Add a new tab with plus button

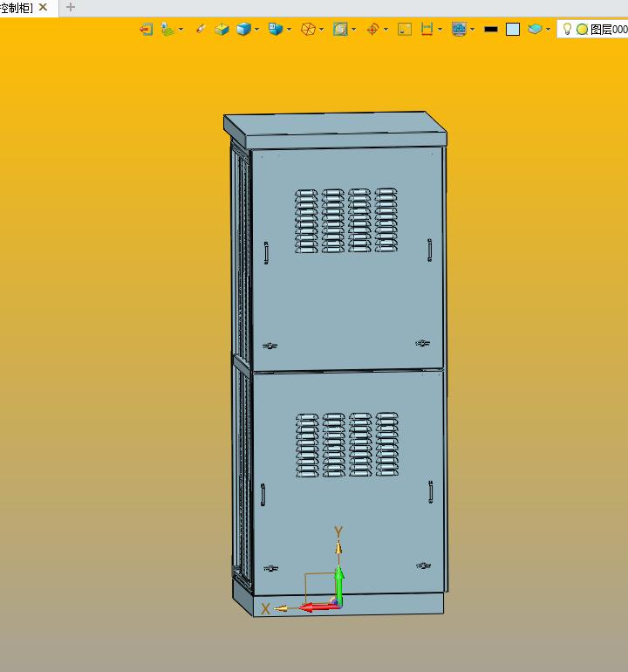pos(71,7)
